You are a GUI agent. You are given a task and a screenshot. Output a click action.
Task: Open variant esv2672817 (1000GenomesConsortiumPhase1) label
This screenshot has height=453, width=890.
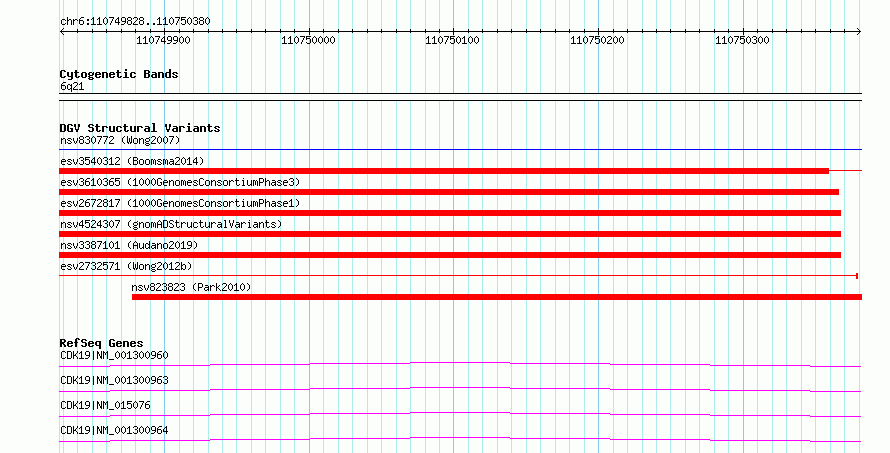tap(180, 203)
